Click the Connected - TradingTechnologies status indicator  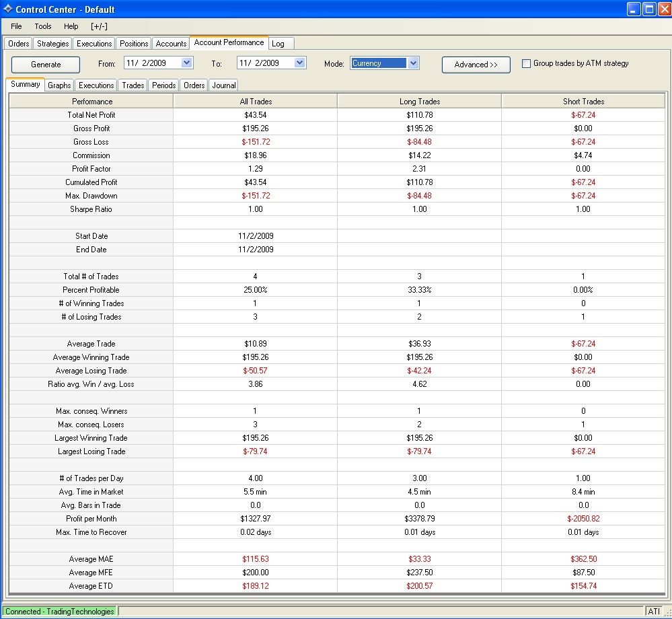tap(60, 612)
